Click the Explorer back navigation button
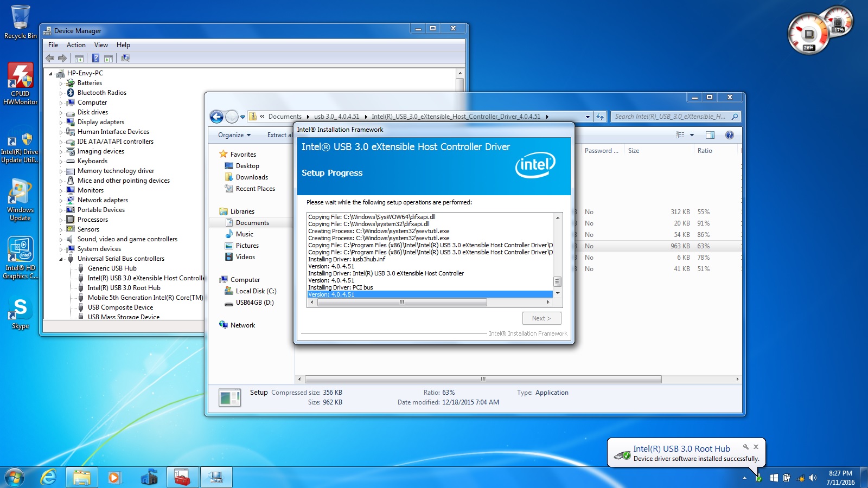This screenshot has height=488, width=868. (x=216, y=117)
